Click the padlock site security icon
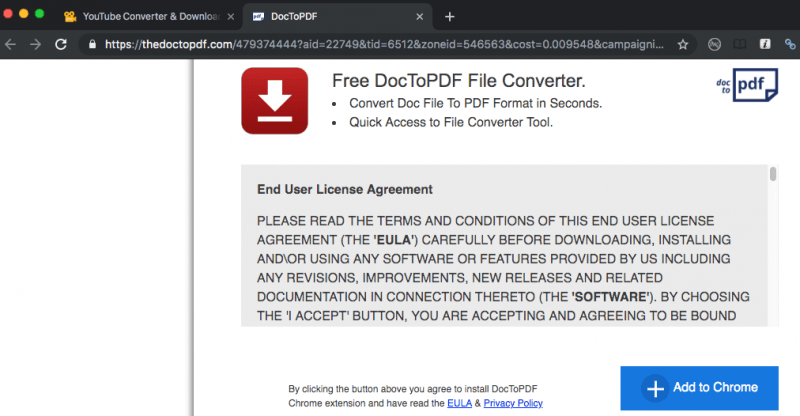This screenshot has width=800, height=416. [92, 45]
